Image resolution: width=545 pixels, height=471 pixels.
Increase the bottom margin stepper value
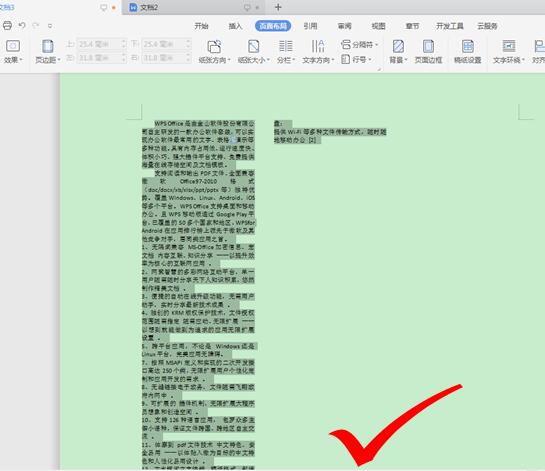coord(189,41)
